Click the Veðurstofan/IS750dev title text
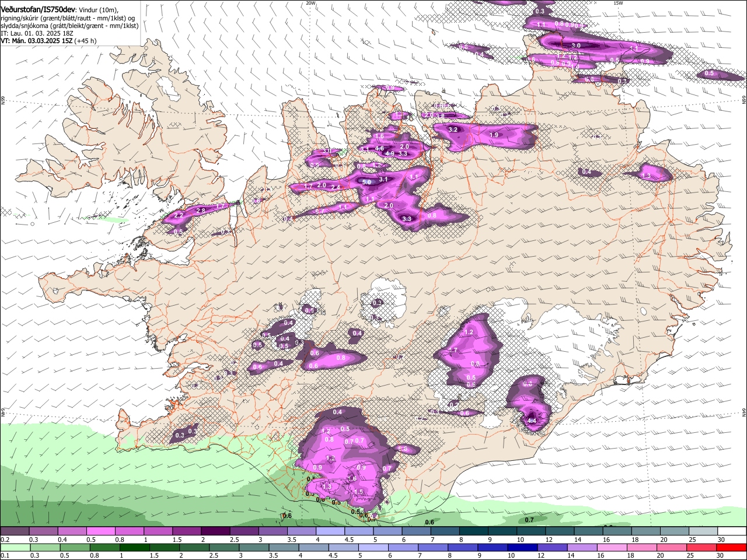Image resolution: width=747 pixels, height=560 pixels. coord(37,10)
